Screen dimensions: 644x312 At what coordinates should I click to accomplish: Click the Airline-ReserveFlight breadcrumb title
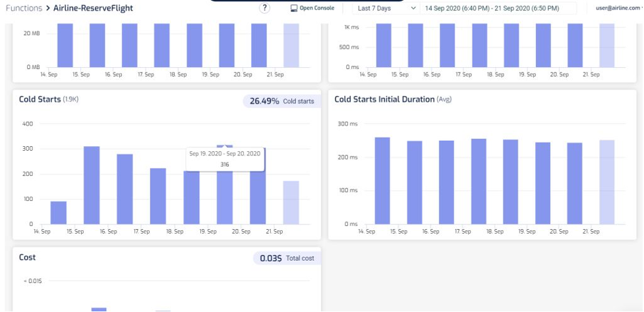click(94, 9)
